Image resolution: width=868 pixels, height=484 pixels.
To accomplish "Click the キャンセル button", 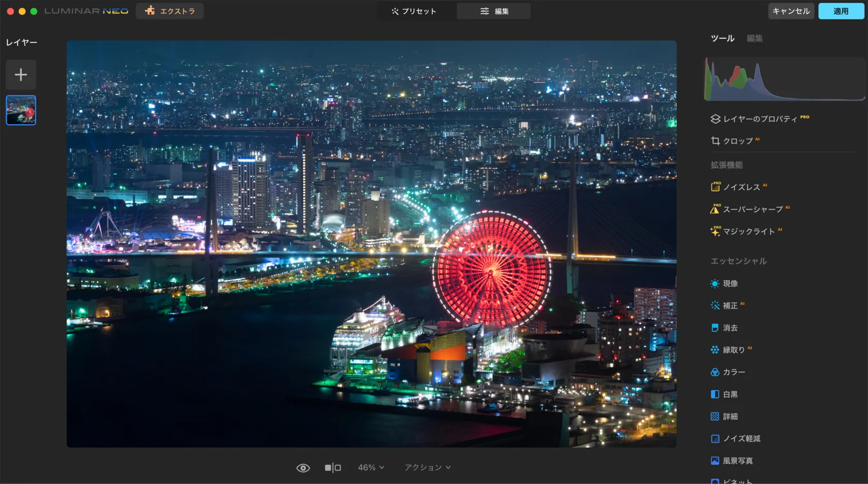I will 791,11.
